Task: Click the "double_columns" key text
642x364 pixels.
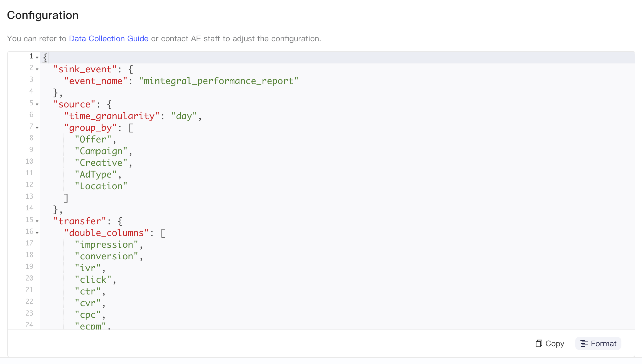Action: [106, 233]
